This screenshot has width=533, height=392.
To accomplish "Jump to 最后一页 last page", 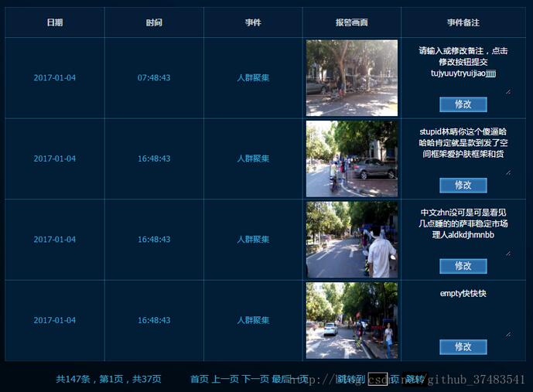I will tap(289, 379).
